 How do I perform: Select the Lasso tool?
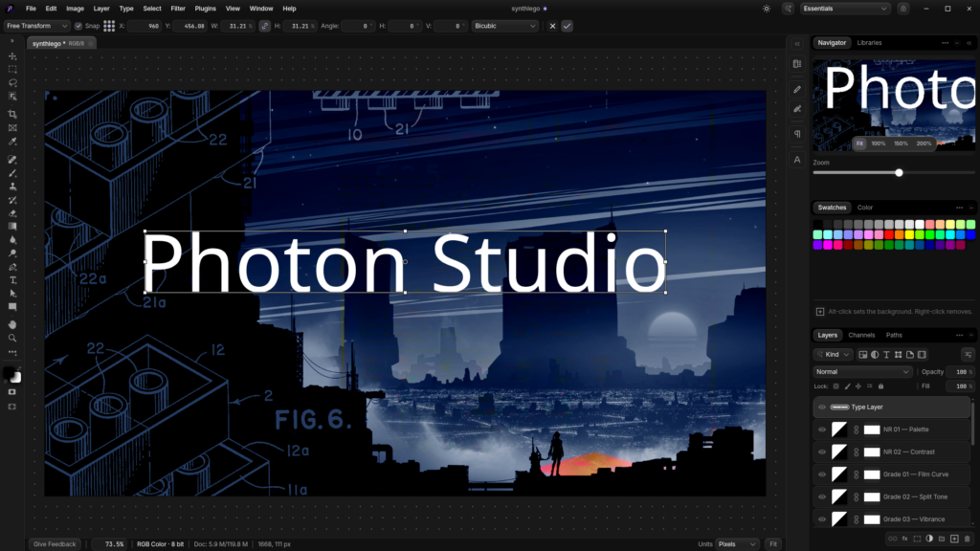12,82
